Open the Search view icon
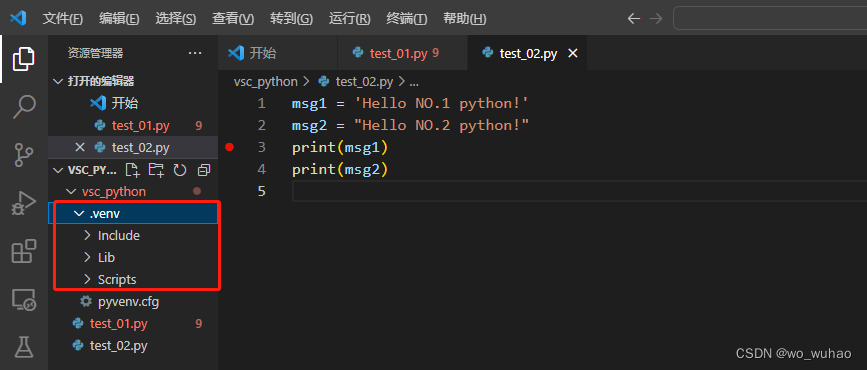Image resolution: width=867 pixels, height=370 pixels. click(x=24, y=106)
